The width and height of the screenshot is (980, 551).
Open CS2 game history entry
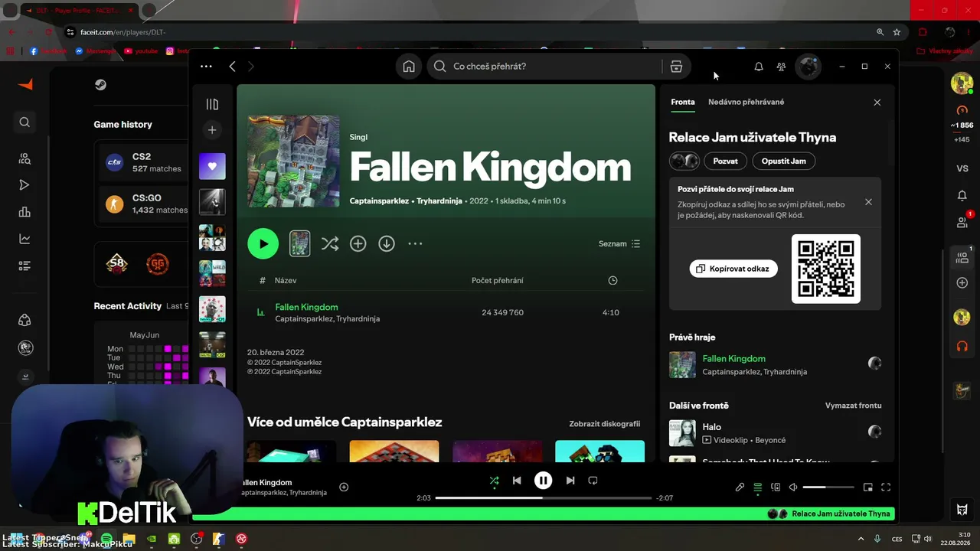pyautogui.click(x=145, y=162)
